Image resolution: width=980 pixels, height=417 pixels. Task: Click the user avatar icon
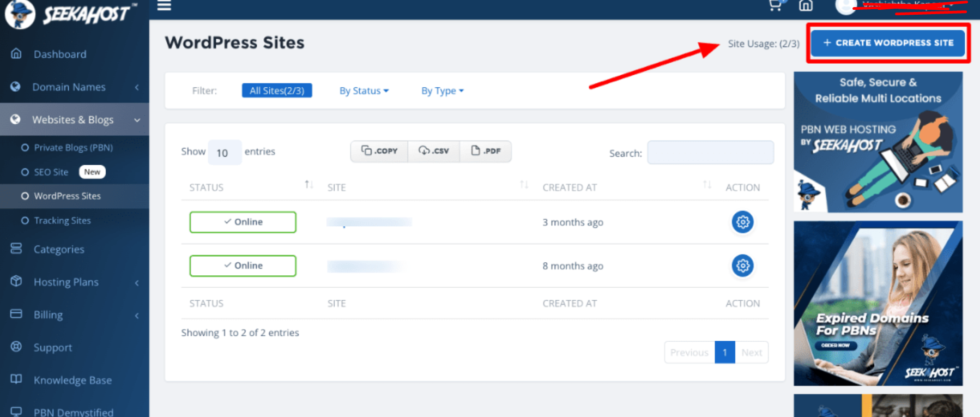point(845,7)
